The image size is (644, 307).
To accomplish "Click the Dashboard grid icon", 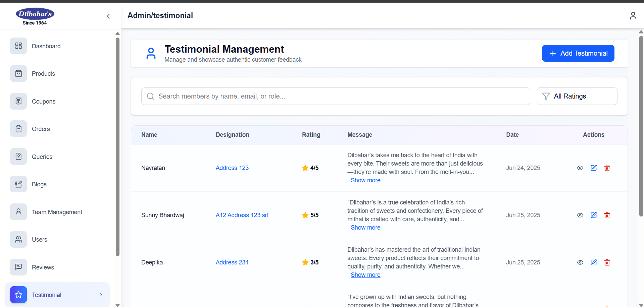I will pyautogui.click(x=18, y=46).
